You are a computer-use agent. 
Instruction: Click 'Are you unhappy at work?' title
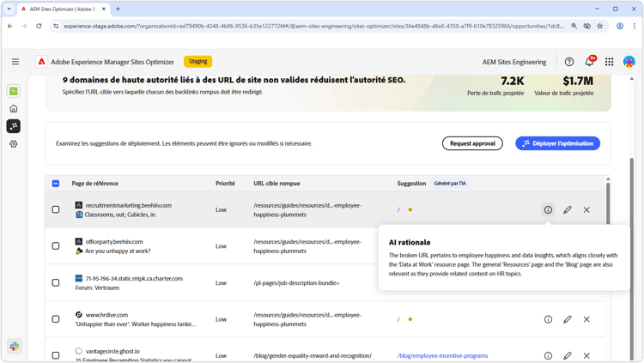point(118,251)
